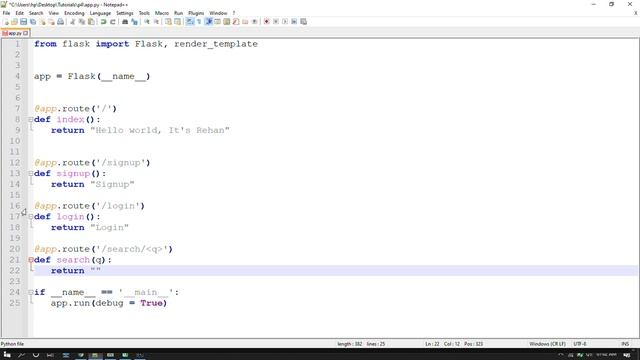Screen dimensions: 640x360
Task: Show the Document Map via the toolbar icon
Action: coord(227,22)
